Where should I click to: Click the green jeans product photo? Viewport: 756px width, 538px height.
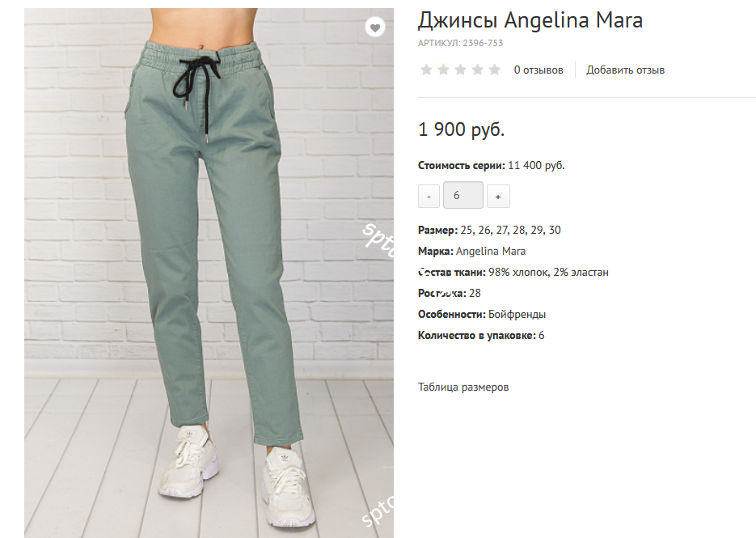(x=209, y=273)
